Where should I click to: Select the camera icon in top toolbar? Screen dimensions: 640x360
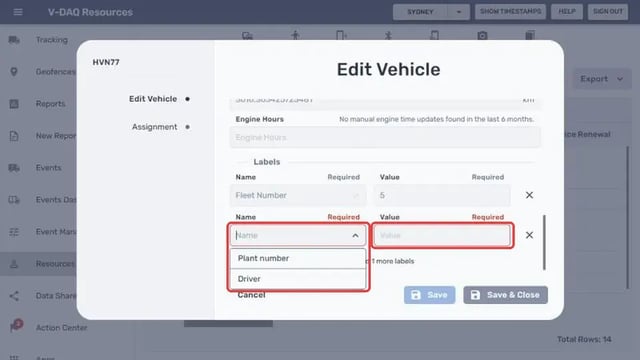482,36
